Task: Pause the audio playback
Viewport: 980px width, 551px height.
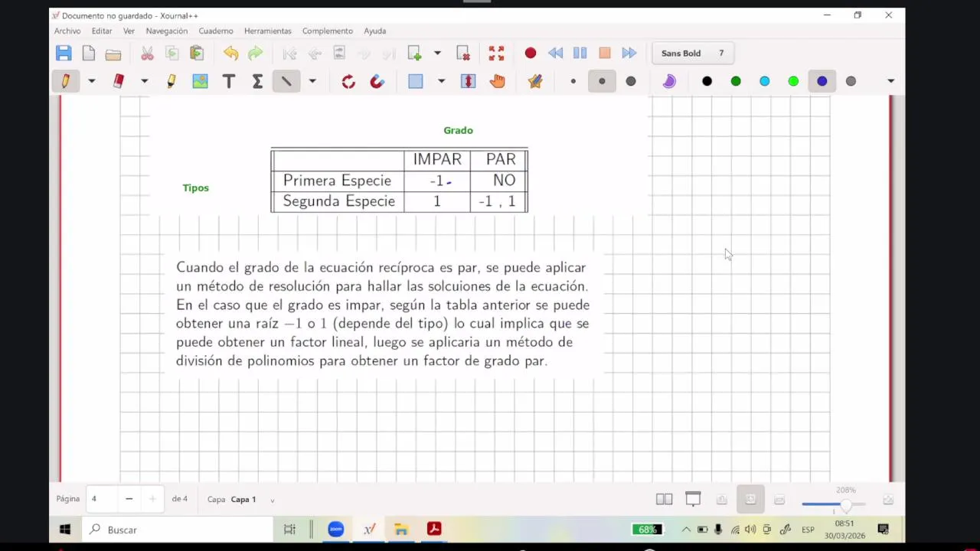Action: (x=580, y=54)
